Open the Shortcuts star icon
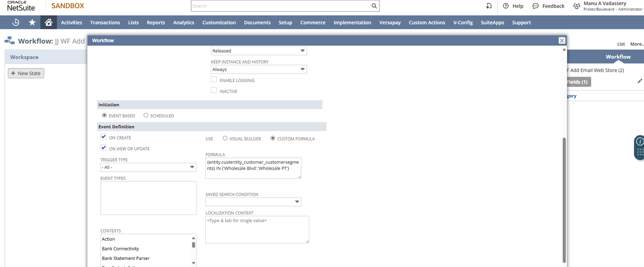Viewport: 644px width, 267px height. pos(32,22)
